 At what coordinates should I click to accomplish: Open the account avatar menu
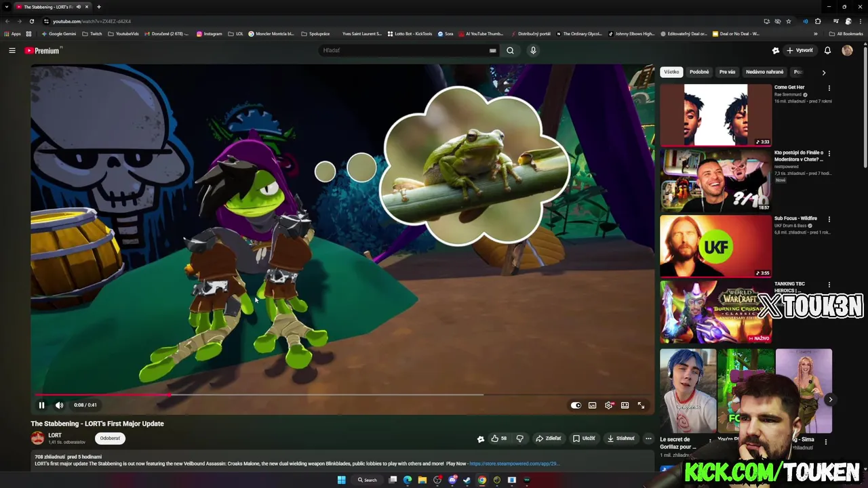pyautogui.click(x=847, y=50)
